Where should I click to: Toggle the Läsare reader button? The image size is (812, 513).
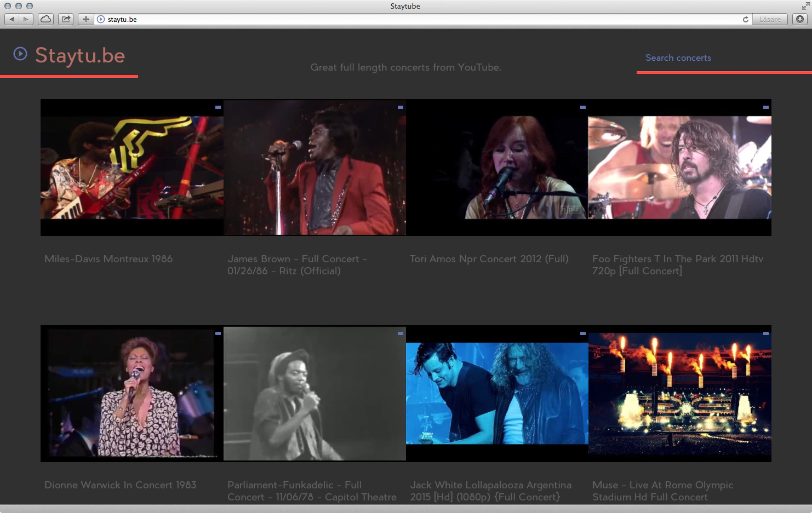pyautogui.click(x=770, y=19)
